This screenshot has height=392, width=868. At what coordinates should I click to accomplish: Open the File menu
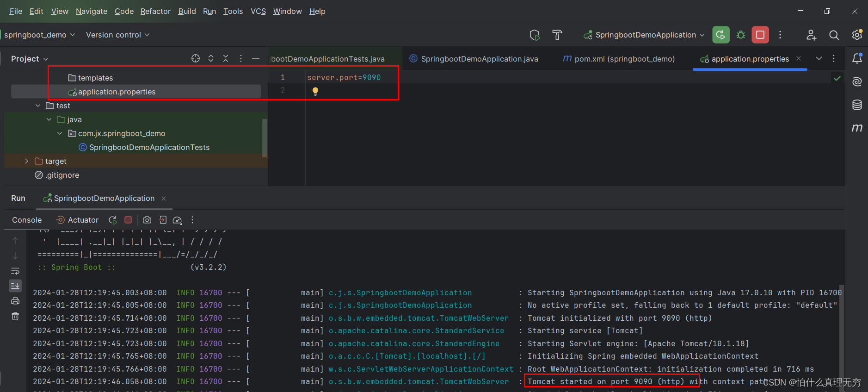pyautogui.click(x=16, y=11)
